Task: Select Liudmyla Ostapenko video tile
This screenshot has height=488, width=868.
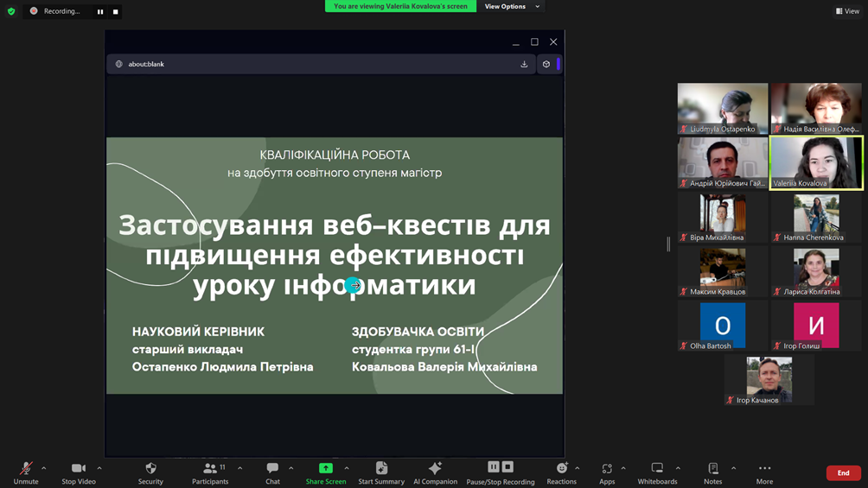Action: (723, 109)
